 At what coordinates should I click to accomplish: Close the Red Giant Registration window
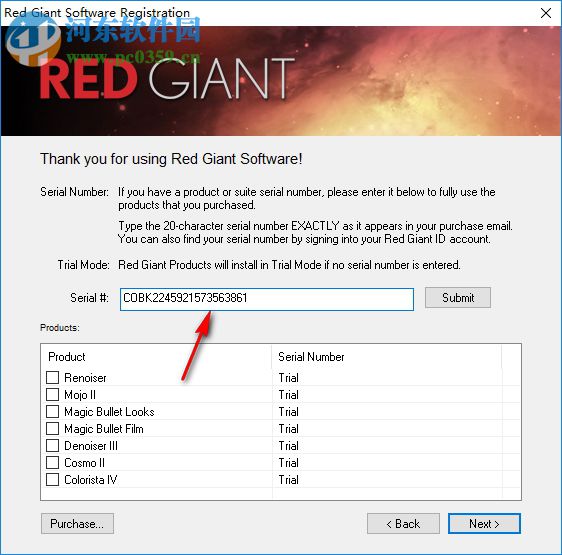(546, 13)
